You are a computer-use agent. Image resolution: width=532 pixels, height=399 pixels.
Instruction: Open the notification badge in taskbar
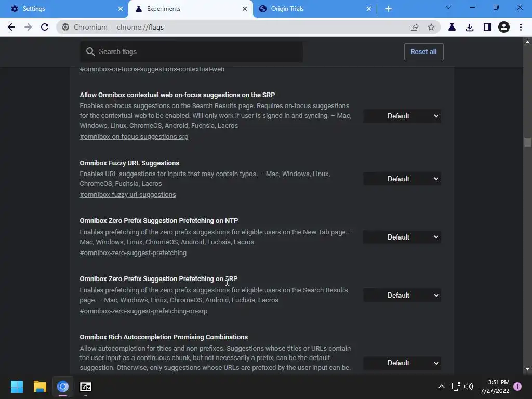[517, 387]
